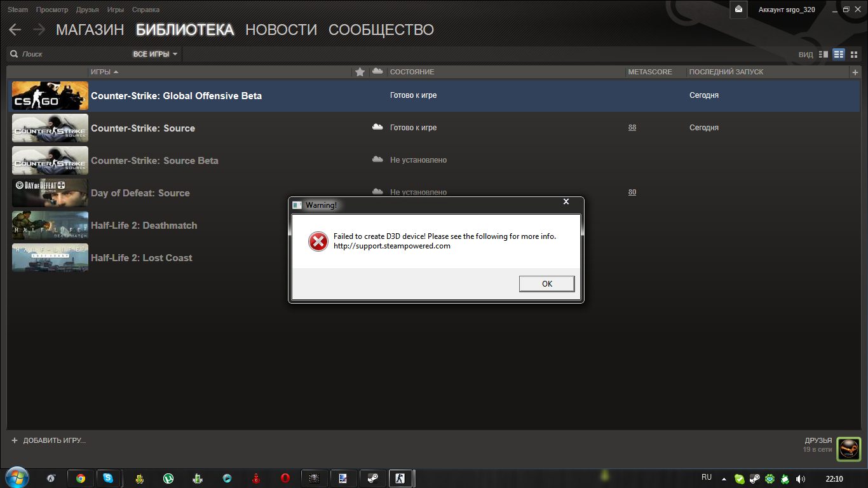Open the 22:10 taskbar clock
The height and width of the screenshot is (488, 868).
click(x=834, y=478)
